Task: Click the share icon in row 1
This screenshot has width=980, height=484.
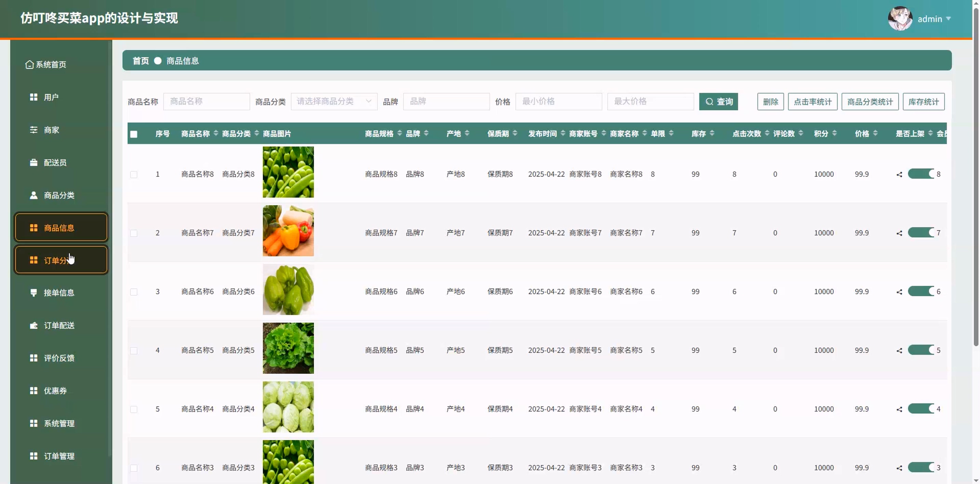Action: [x=899, y=174]
